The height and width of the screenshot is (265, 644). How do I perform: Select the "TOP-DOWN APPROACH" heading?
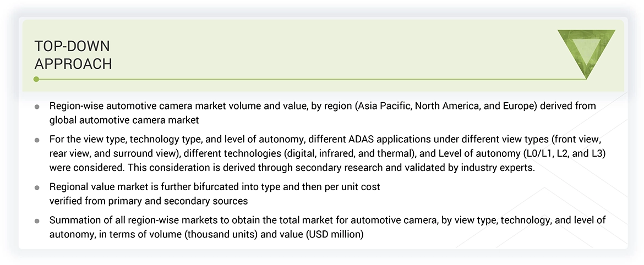coord(73,55)
